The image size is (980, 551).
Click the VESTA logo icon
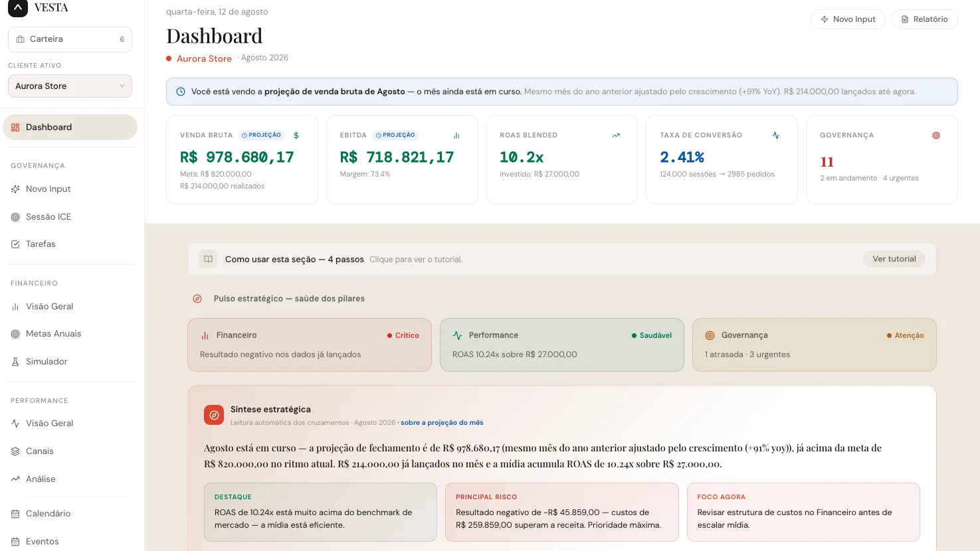pos(18,7)
